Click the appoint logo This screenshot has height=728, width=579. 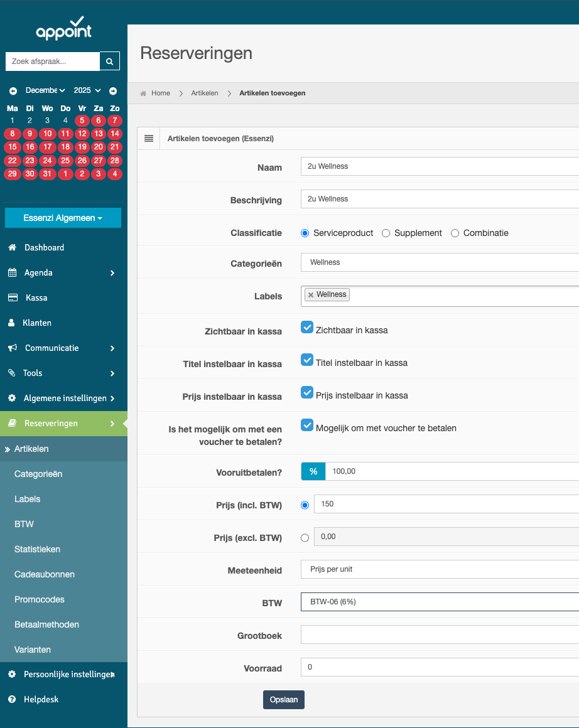pos(63,28)
